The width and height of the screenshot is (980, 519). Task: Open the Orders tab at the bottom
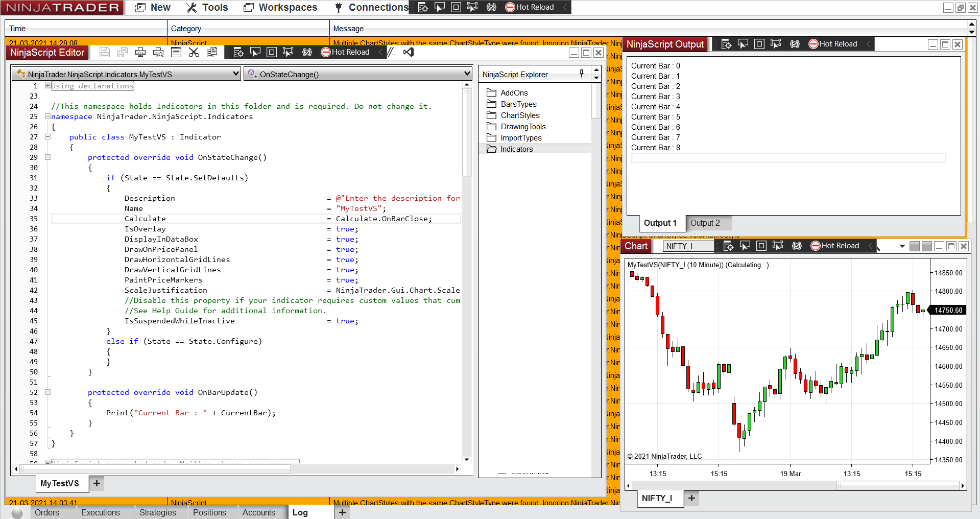[46, 512]
